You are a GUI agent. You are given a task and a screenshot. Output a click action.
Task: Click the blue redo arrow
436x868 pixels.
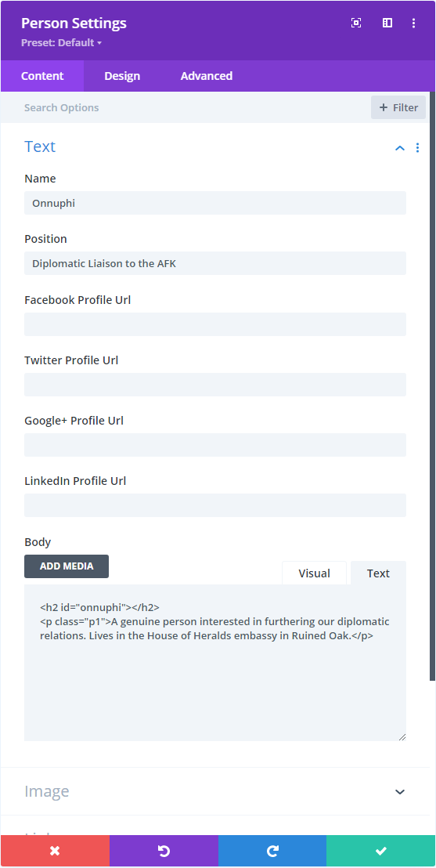point(272,851)
